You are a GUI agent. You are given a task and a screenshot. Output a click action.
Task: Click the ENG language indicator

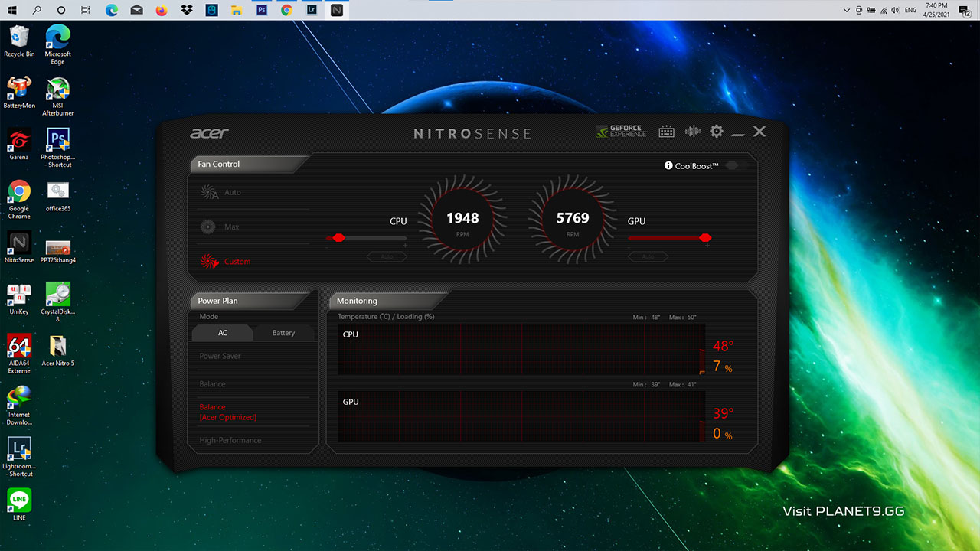(911, 10)
